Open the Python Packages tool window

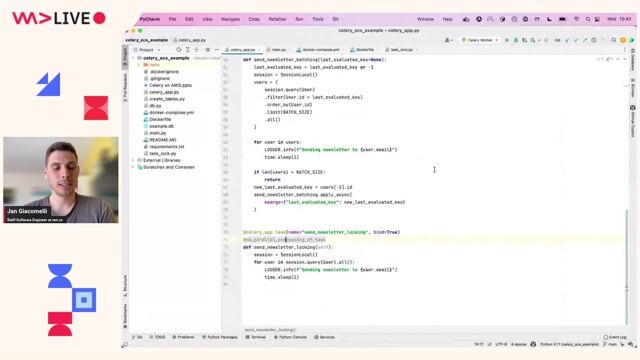[220, 337]
